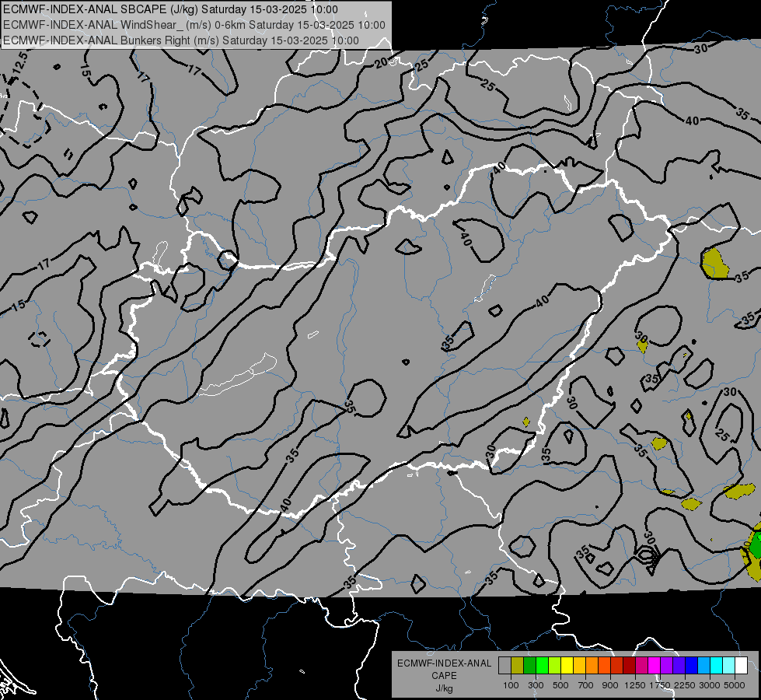Click the ECMWF-INDEX-ANAL legend title
The width and height of the screenshot is (761, 700).
point(444,663)
